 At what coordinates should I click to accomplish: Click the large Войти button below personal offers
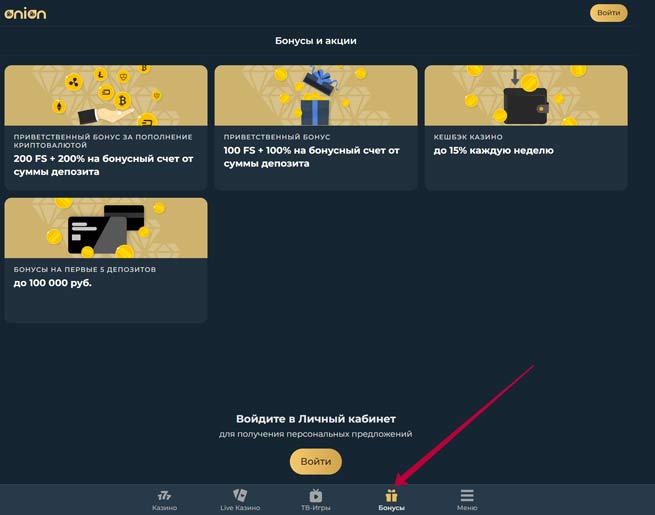click(316, 462)
